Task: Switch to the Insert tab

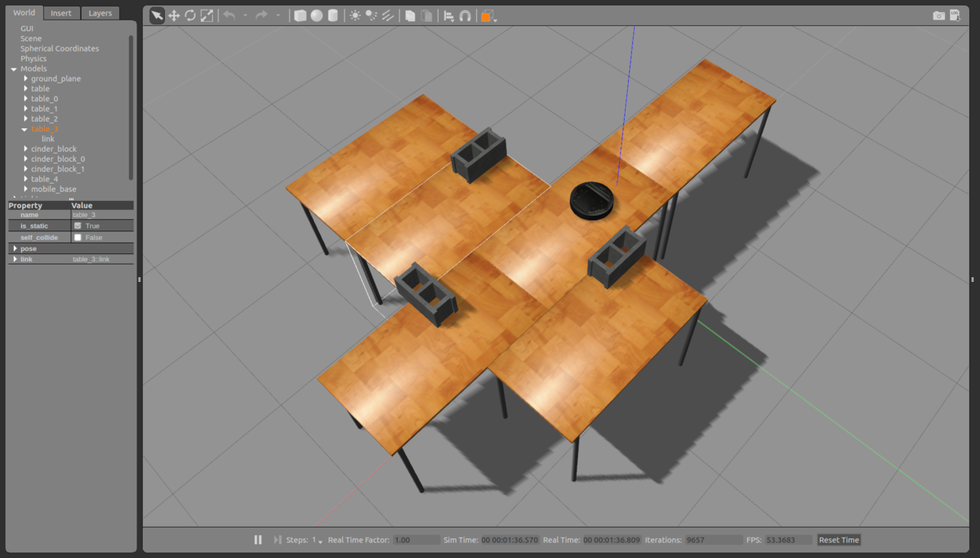Action: [x=61, y=13]
